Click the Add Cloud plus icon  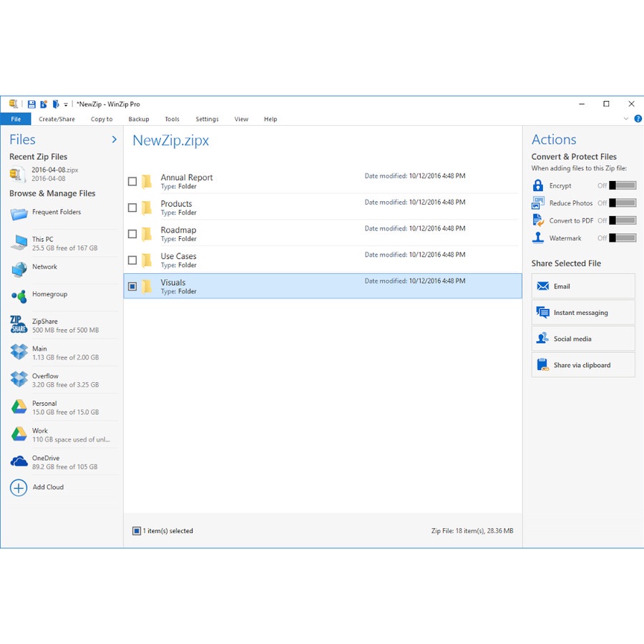(x=19, y=488)
